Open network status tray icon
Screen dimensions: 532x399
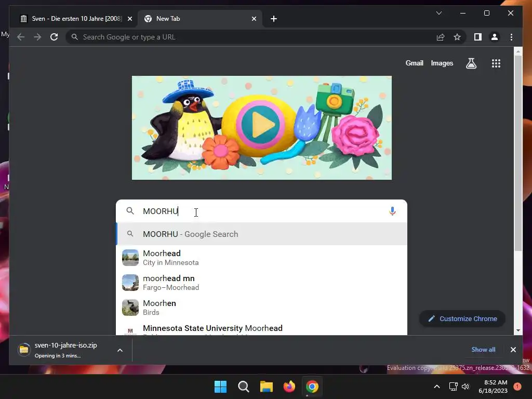pos(453,387)
